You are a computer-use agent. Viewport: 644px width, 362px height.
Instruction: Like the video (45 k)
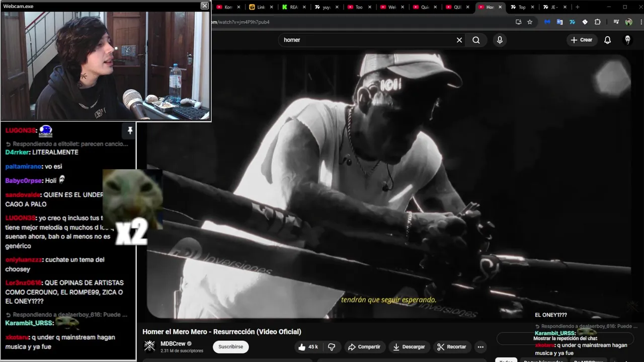pyautogui.click(x=307, y=347)
